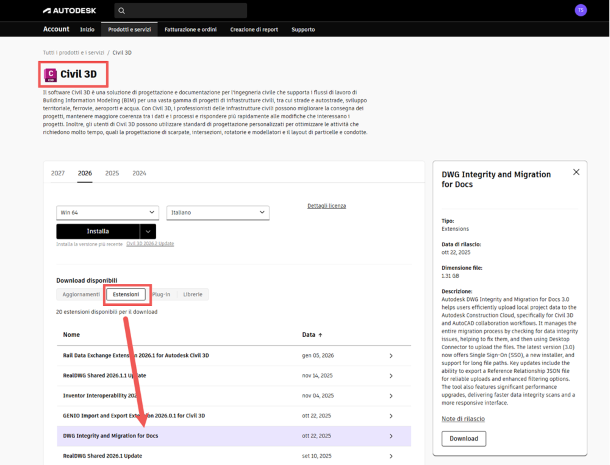Select Rail Data Exchange Extension 2026.1 row

(234, 356)
